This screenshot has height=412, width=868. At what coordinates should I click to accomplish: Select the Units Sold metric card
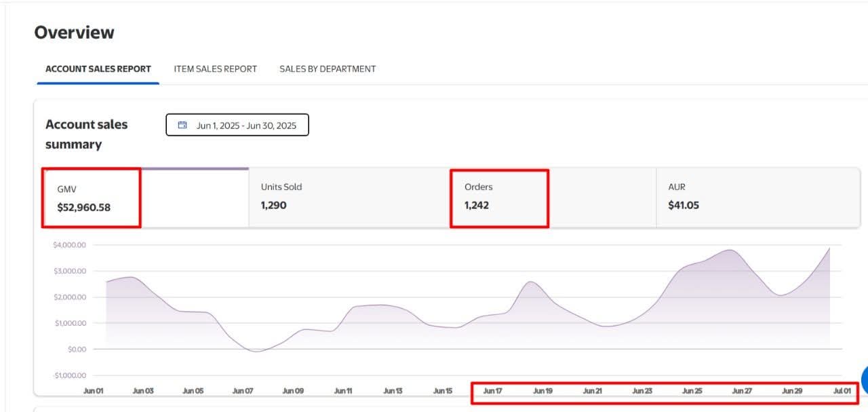(350, 198)
